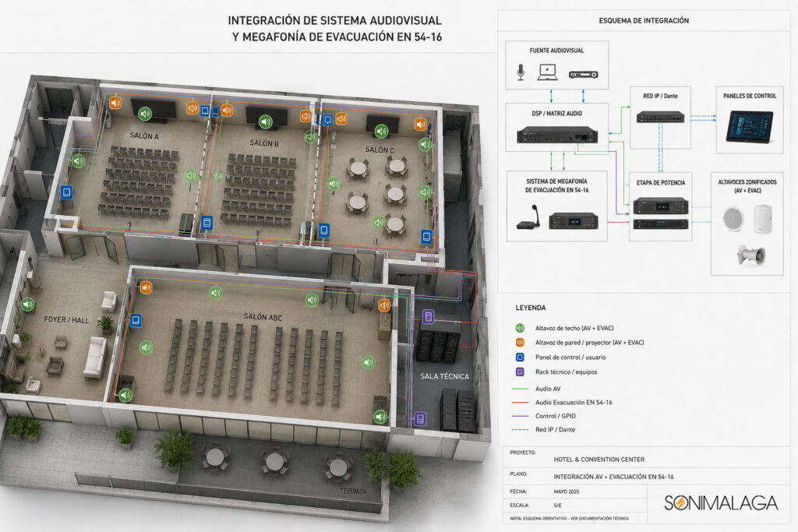The width and height of the screenshot is (798, 532).
Task: Click the red legend line for Audio Evacuación
Action: pyautogui.click(x=520, y=402)
